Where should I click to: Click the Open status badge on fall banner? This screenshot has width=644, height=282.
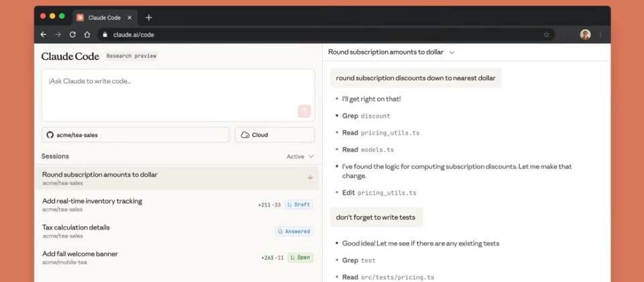click(x=300, y=258)
